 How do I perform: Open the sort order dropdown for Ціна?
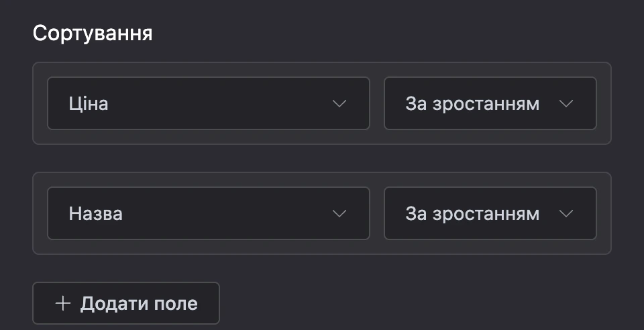point(490,103)
